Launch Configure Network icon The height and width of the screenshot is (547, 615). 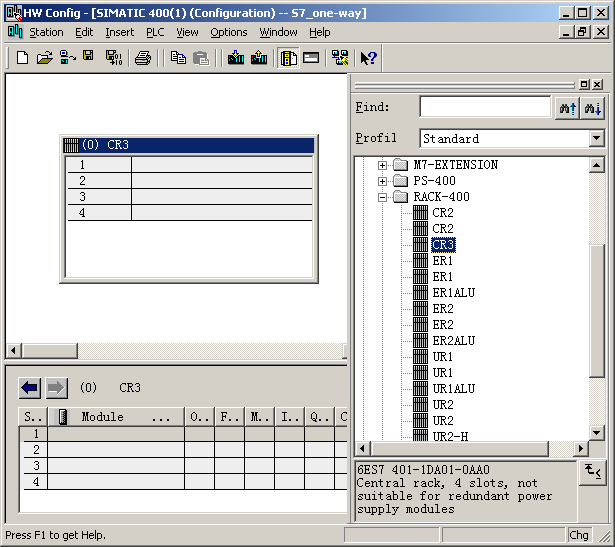pyautogui.click(x=340, y=58)
